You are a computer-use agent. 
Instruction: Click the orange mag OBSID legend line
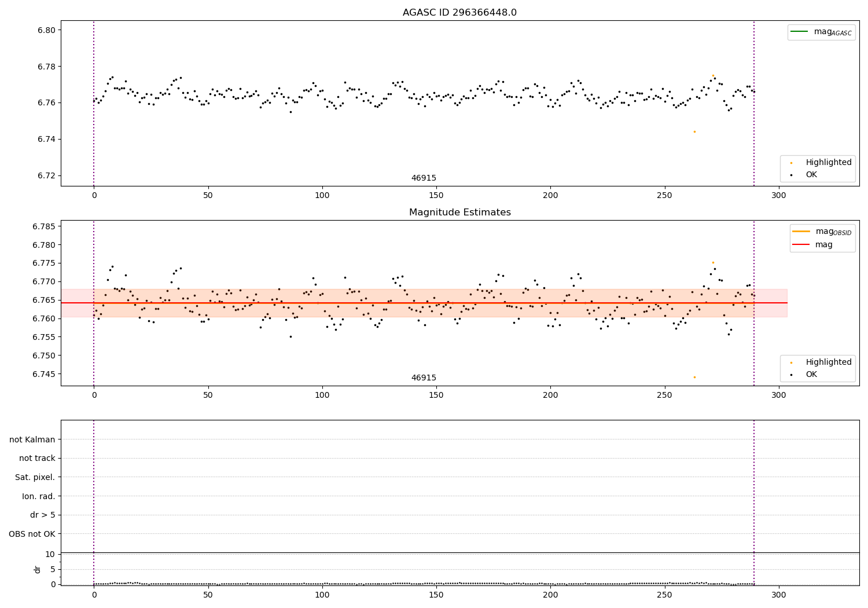click(x=801, y=231)
